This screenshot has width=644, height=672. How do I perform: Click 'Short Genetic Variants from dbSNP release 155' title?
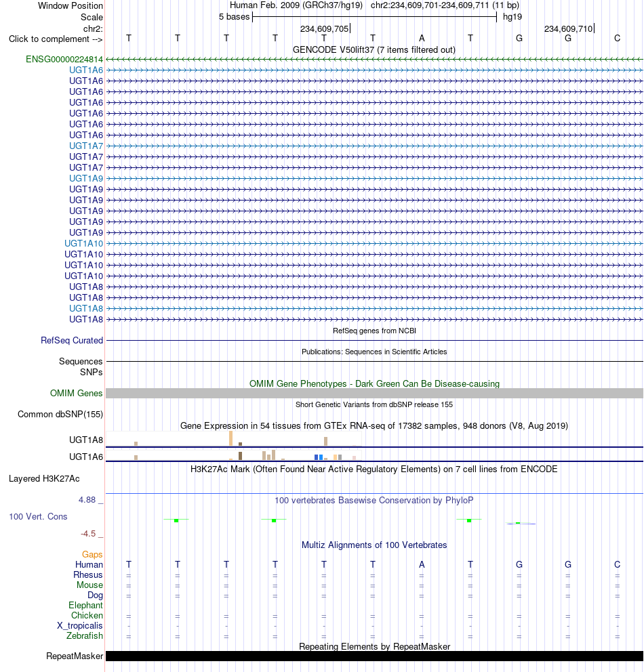click(x=374, y=404)
